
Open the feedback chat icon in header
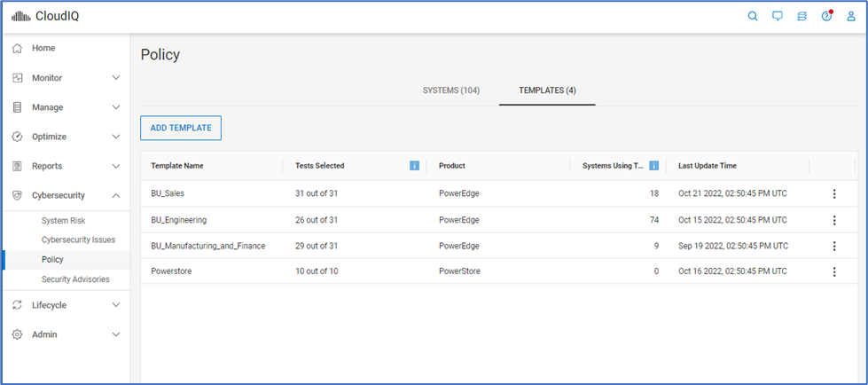click(x=778, y=16)
